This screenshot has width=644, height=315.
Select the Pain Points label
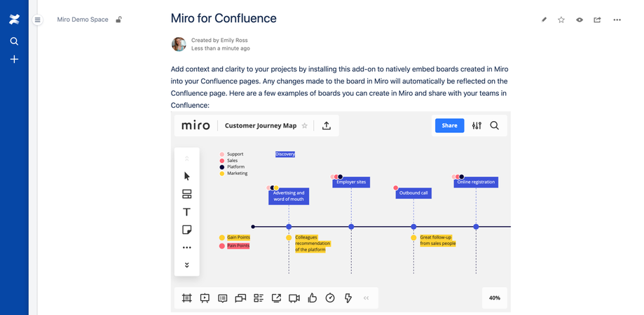[238, 246]
